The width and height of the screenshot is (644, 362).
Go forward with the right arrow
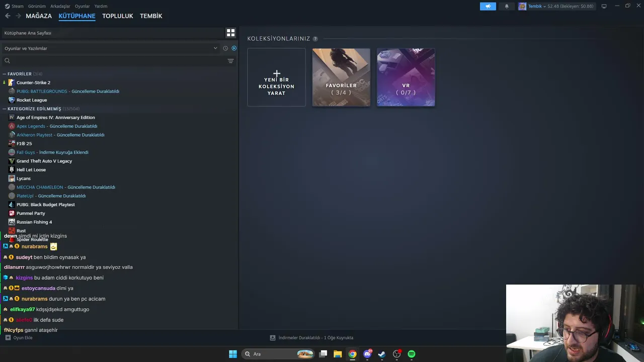18,16
